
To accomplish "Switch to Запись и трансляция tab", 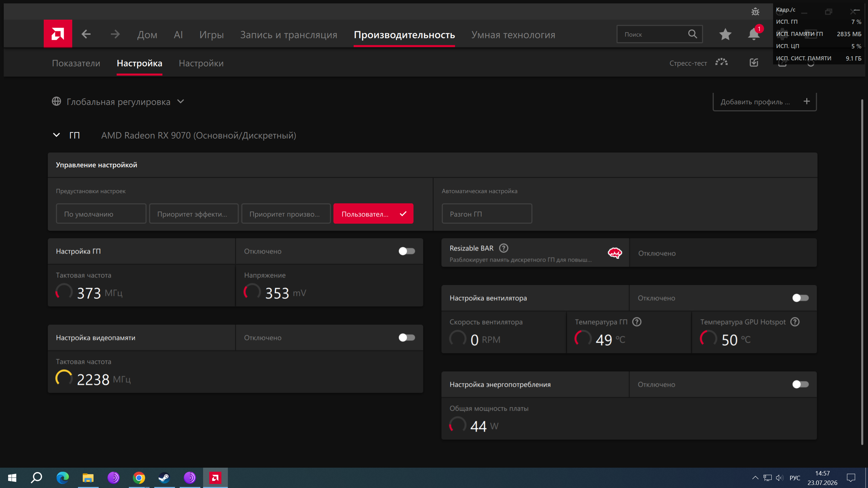I will [x=289, y=35].
